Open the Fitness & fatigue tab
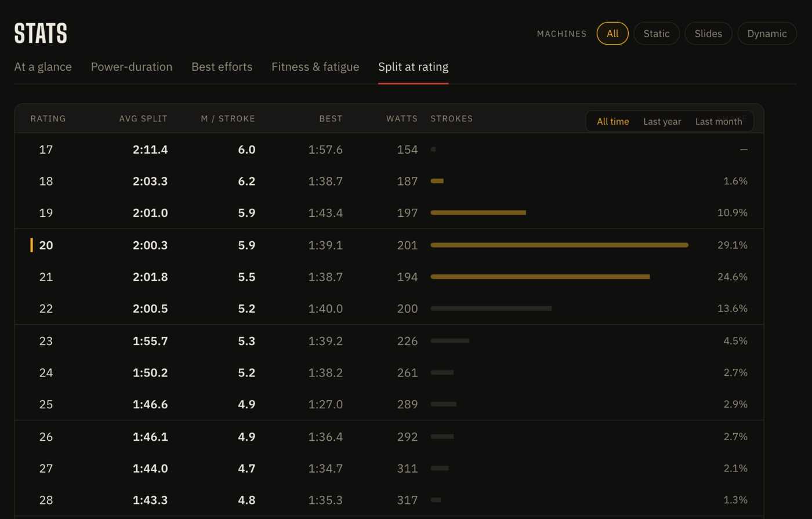Viewport: 812px width, 519px height. point(316,67)
